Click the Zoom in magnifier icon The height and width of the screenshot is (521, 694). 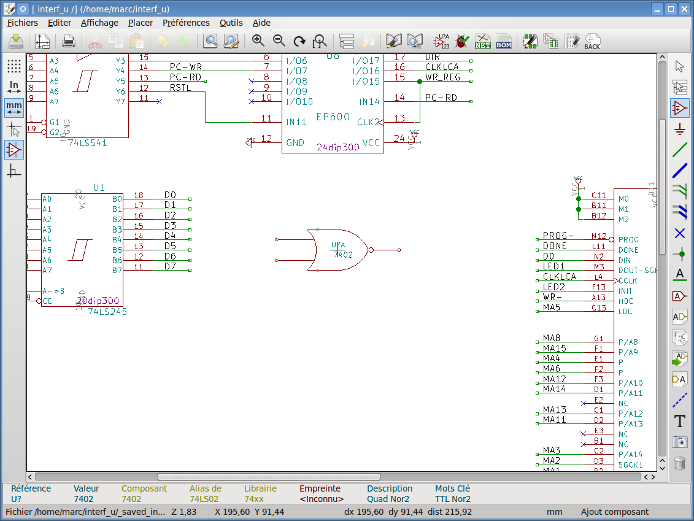pyautogui.click(x=258, y=41)
